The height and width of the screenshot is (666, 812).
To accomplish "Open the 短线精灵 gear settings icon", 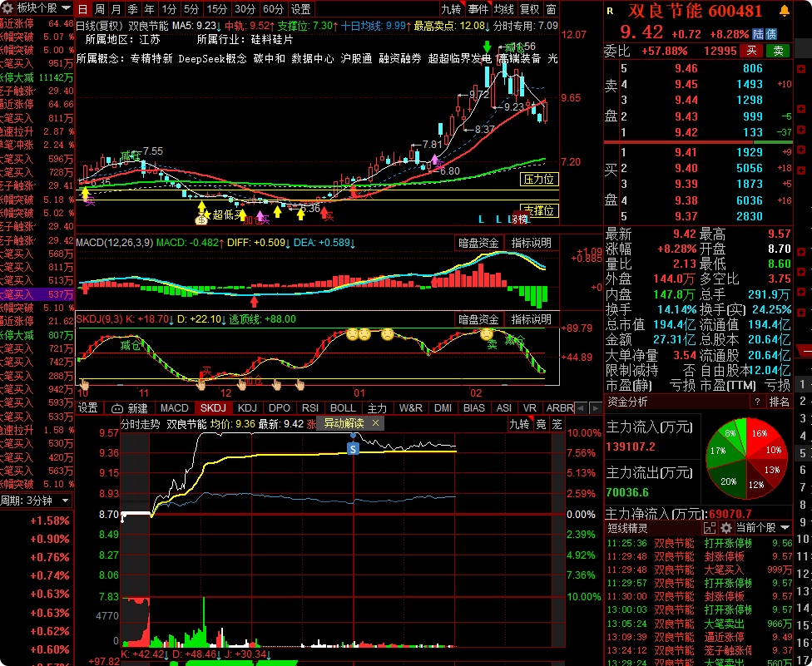I will tap(726, 528).
